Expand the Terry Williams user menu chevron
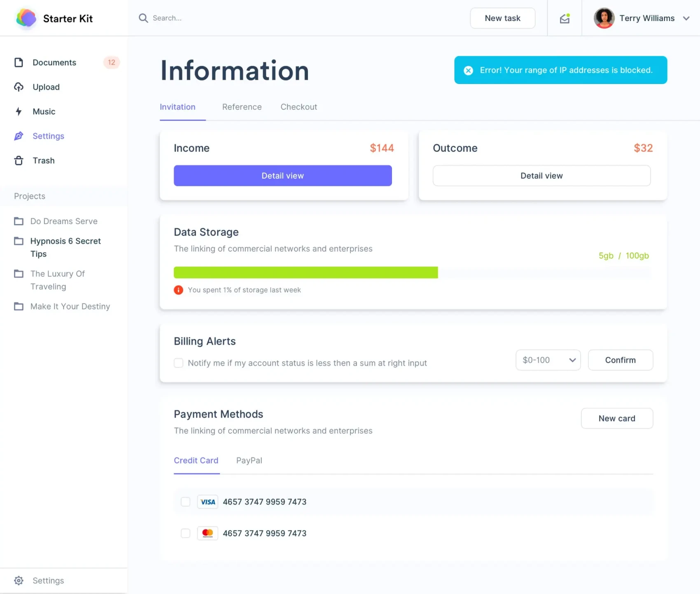 686,19
